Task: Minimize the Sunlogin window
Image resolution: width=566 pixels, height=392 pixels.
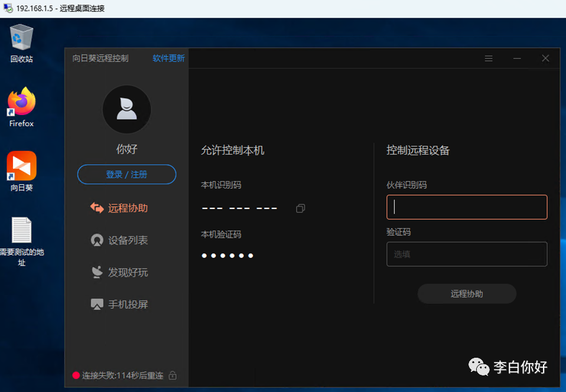Action: pyautogui.click(x=517, y=58)
